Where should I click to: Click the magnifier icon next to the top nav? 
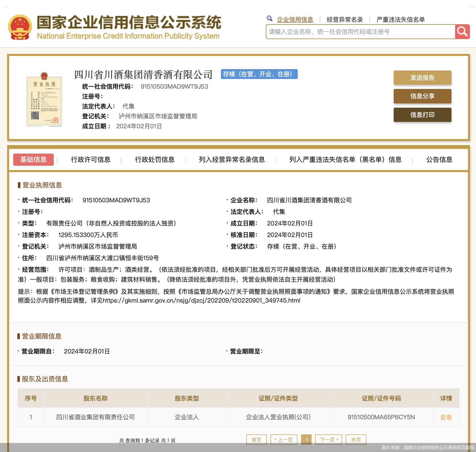pos(269,18)
